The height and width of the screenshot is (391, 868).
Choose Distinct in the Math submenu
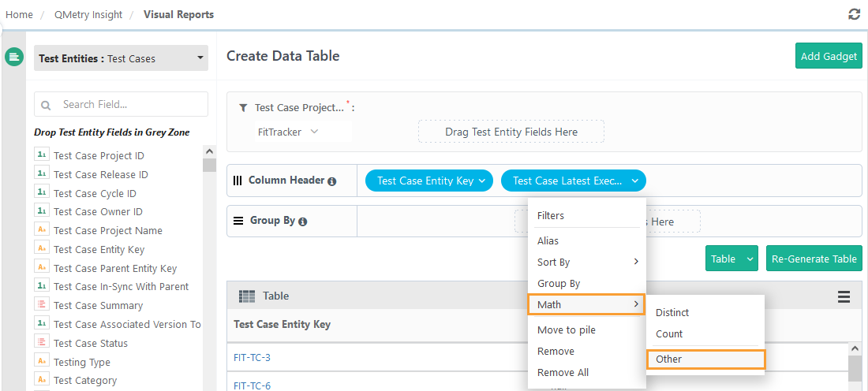[672, 313]
